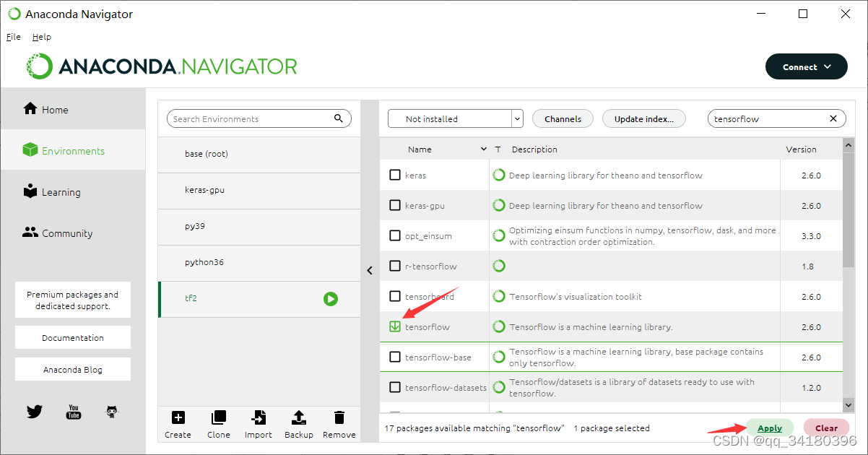The height and width of the screenshot is (455, 868).
Task: Open the Not installed filter dropdown
Action: point(455,118)
